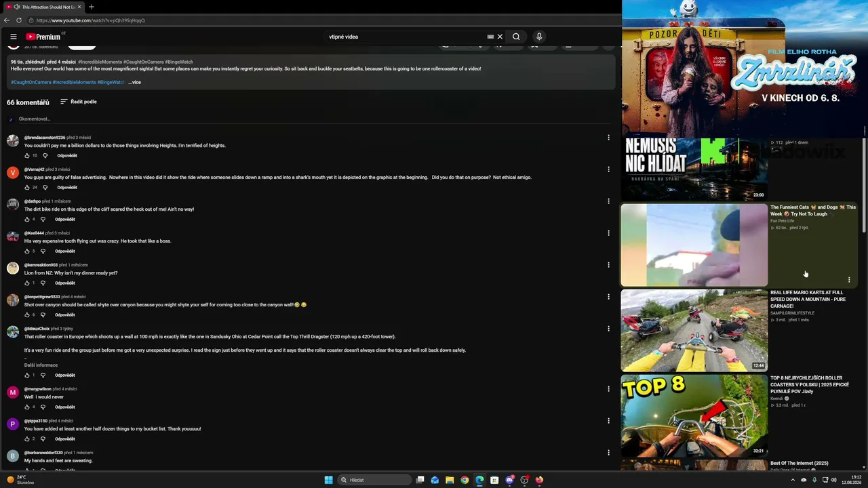Click the search box containing "vtipné videa"

[x=407, y=37]
